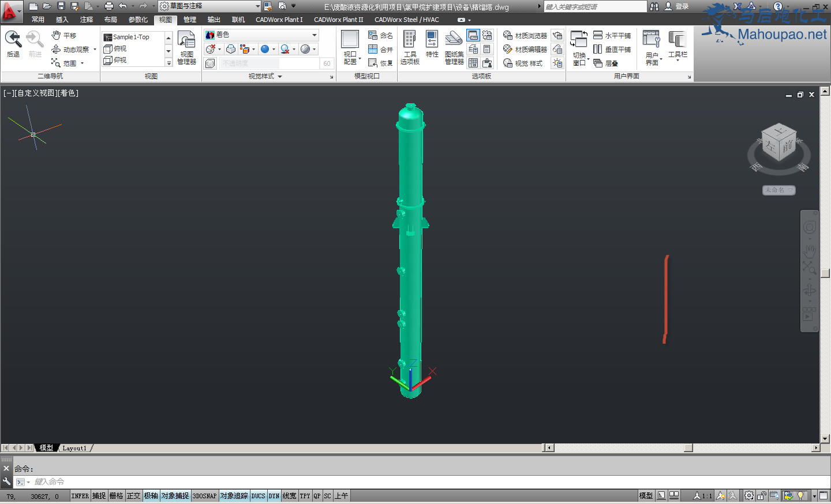831x504 pixels.
Task: Open the 常用 ribbon tab
Action: coord(38,20)
